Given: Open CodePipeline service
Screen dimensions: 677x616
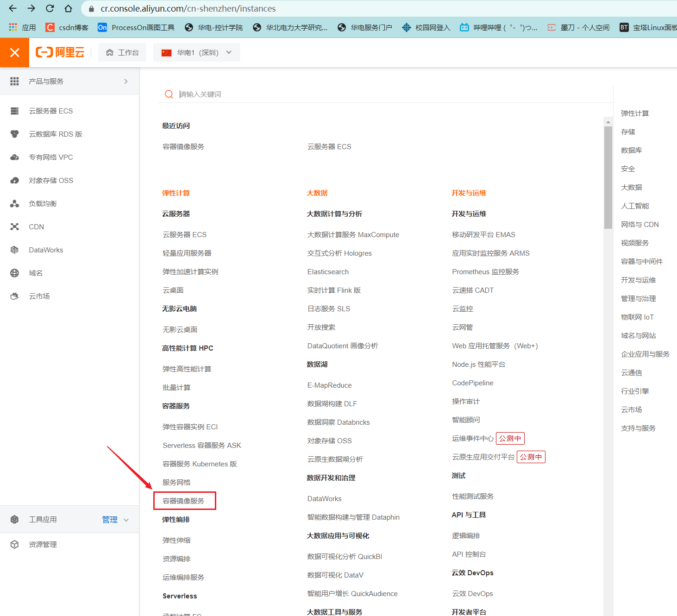Looking at the screenshot, I should tap(473, 383).
